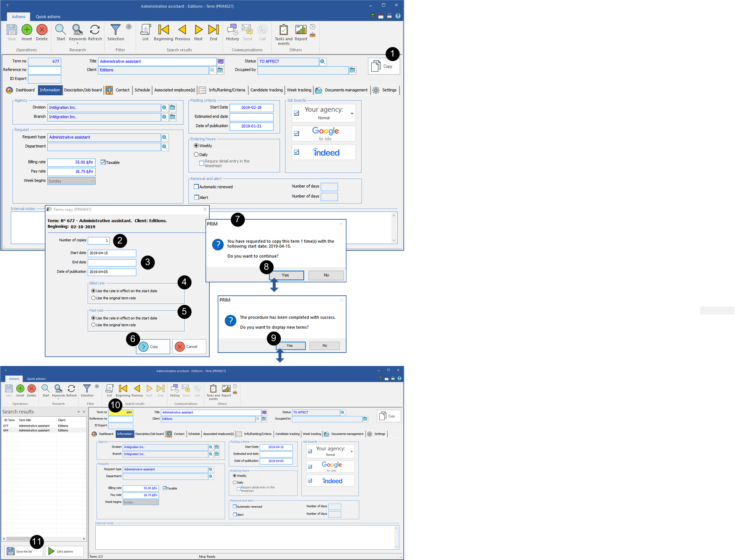Jump to End of results in top window
Viewport: 735px width, 560px height.
[213, 30]
